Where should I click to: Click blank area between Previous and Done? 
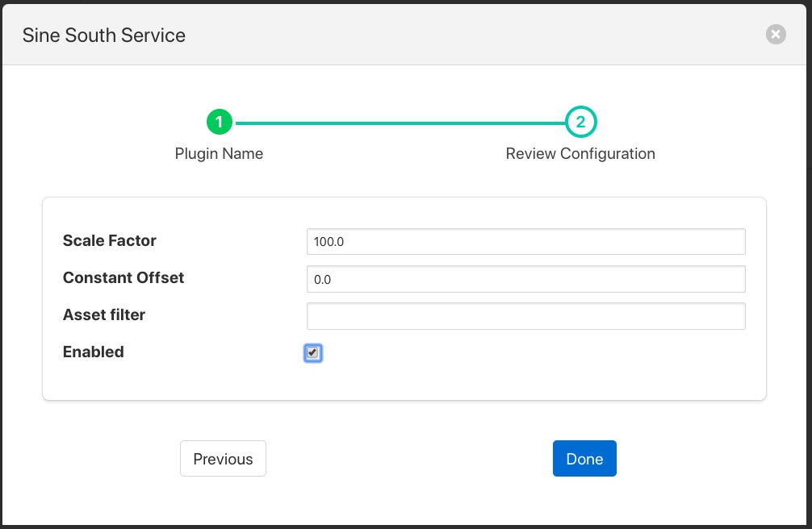[x=408, y=459]
